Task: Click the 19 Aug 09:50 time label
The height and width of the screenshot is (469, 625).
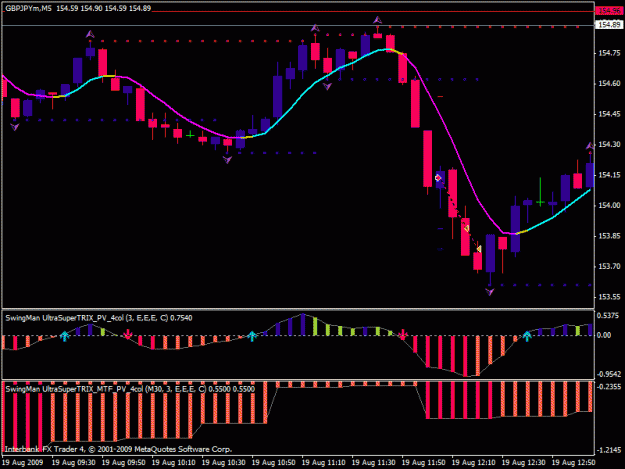Action: click(124, 463)
